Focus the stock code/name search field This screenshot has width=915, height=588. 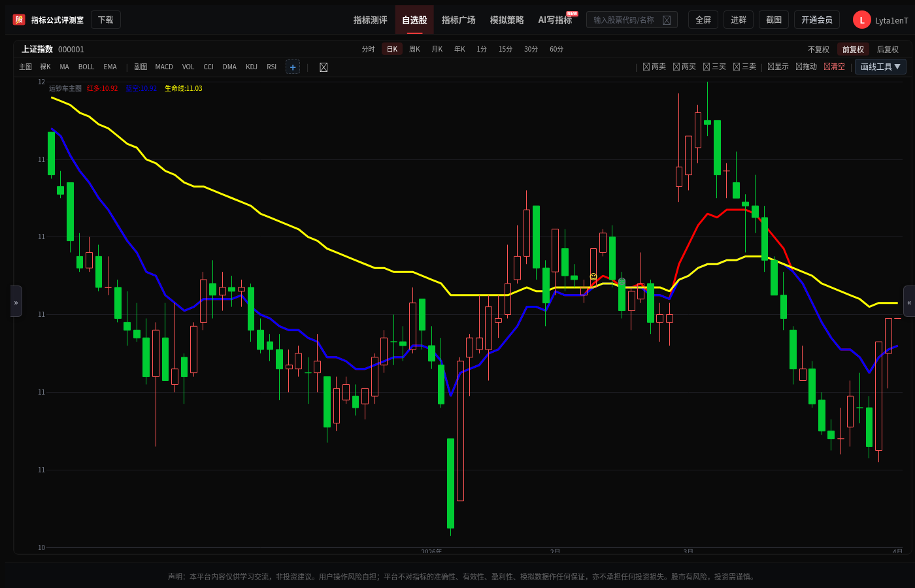(x=631, y=20)
